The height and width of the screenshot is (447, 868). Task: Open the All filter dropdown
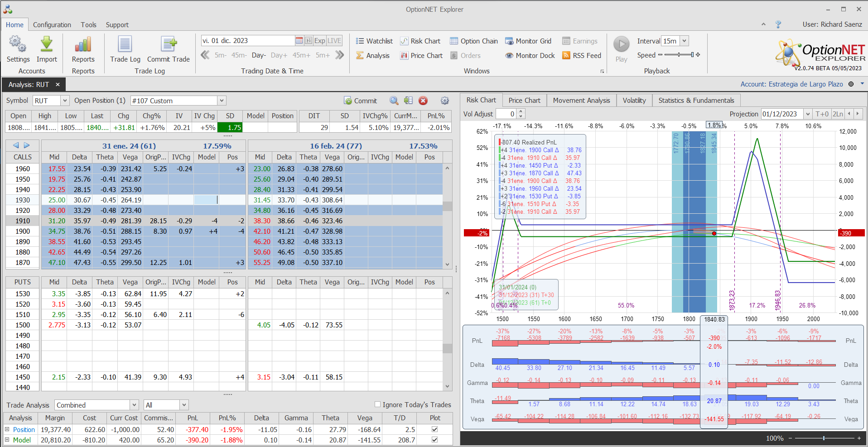tap(184, 405)
